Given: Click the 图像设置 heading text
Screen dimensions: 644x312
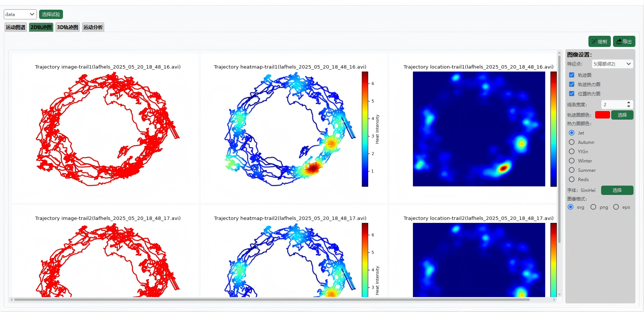Looking at the screenshot, I should (x=580, y=55).
